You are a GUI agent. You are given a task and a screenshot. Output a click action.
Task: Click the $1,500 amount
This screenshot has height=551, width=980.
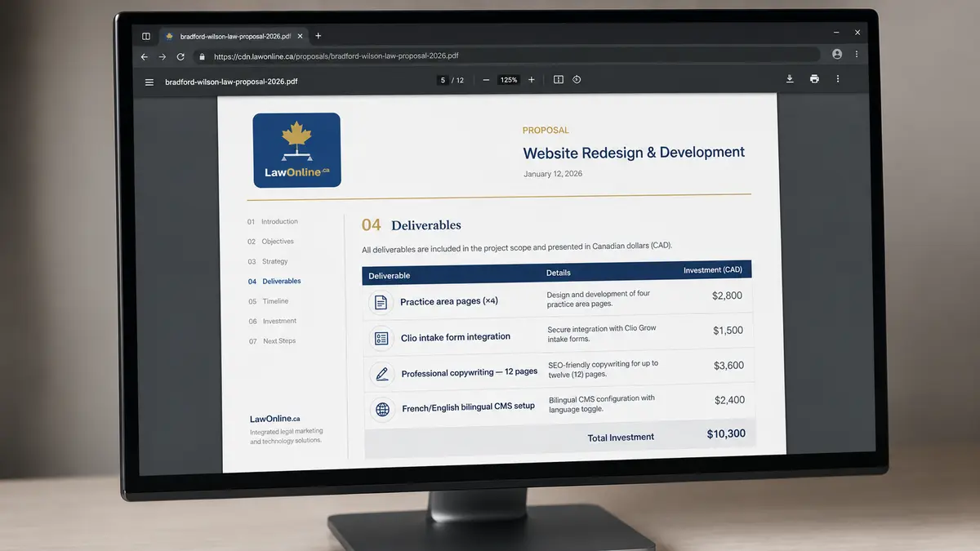click(728, 331)
